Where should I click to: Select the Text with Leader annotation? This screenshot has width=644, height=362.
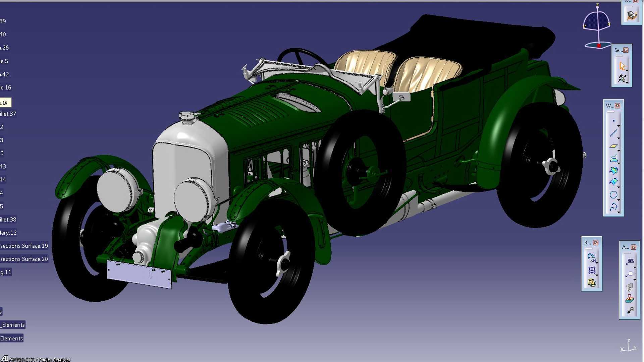click(x=630, y=261)
